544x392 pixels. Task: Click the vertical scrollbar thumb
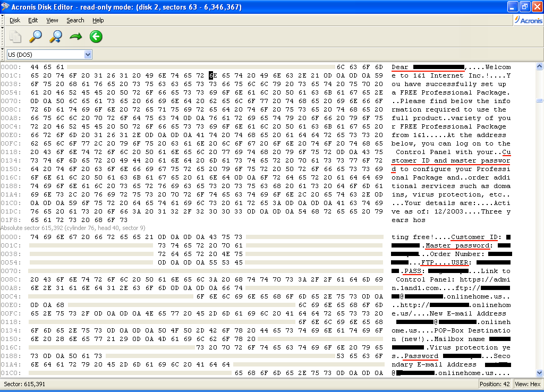[x=539, y=100]
